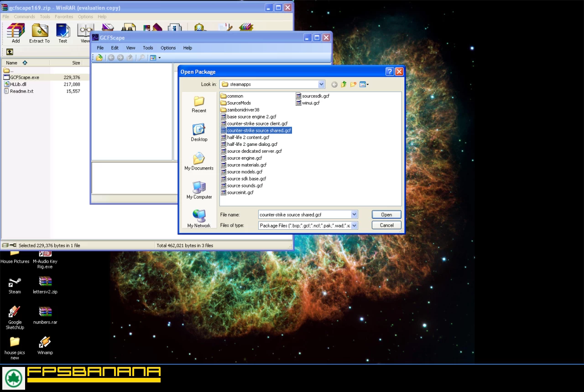Open the Options menu in GCFScape
The image size is (584, 392).
click(x=168, y=48)
